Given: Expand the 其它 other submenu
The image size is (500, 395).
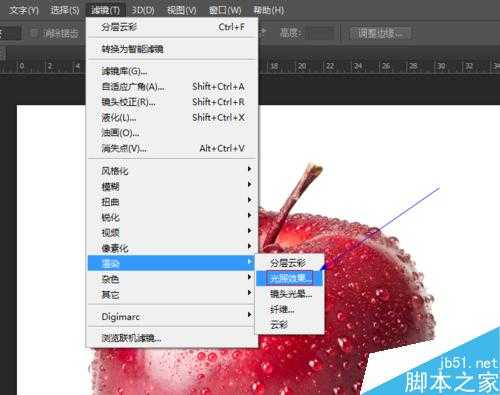Looking at the screenshot, I should [x=172, y=294].
